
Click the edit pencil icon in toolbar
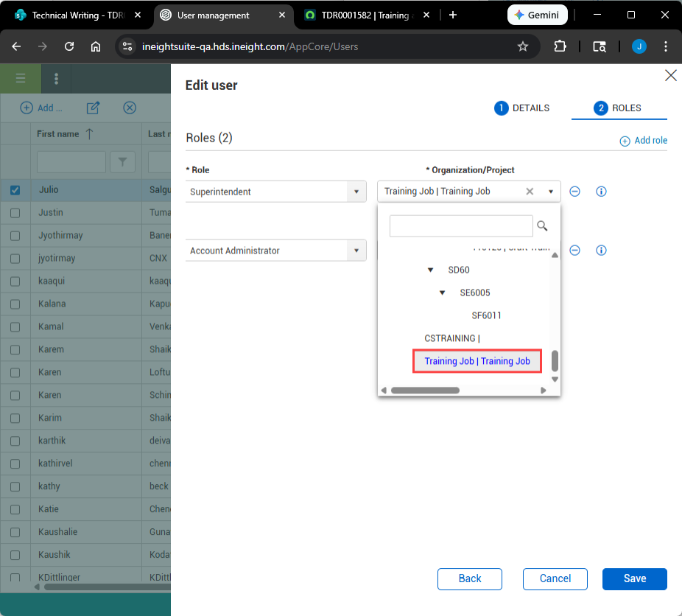tap(93, 108)
